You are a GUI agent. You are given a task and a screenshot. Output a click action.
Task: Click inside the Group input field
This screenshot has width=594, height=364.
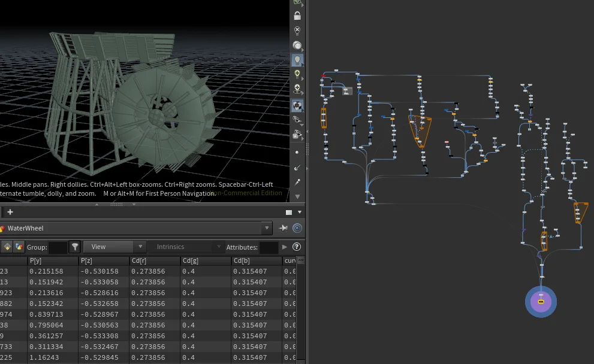pos(58,247)
